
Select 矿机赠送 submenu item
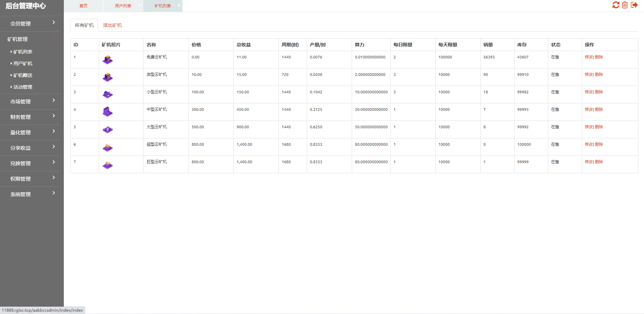tap(23, 75)
